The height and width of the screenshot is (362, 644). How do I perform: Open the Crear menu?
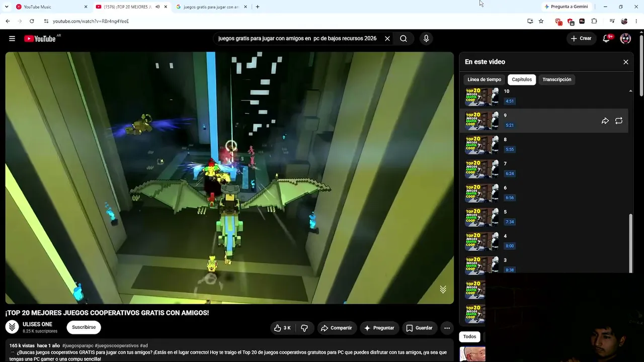pos(581,39)
